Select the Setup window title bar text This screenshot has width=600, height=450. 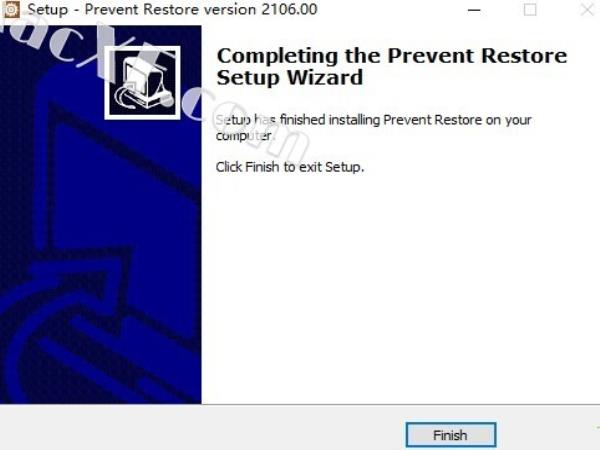(172, 9)
